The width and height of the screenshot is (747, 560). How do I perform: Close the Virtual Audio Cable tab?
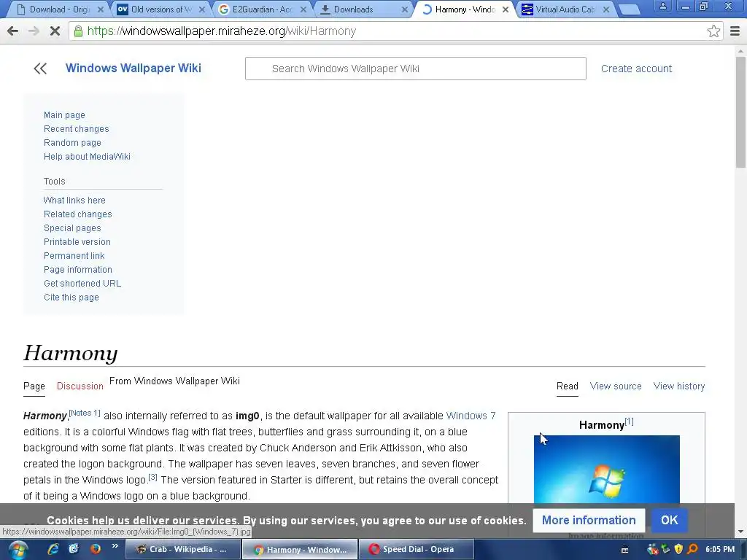[x=606, y=9]
